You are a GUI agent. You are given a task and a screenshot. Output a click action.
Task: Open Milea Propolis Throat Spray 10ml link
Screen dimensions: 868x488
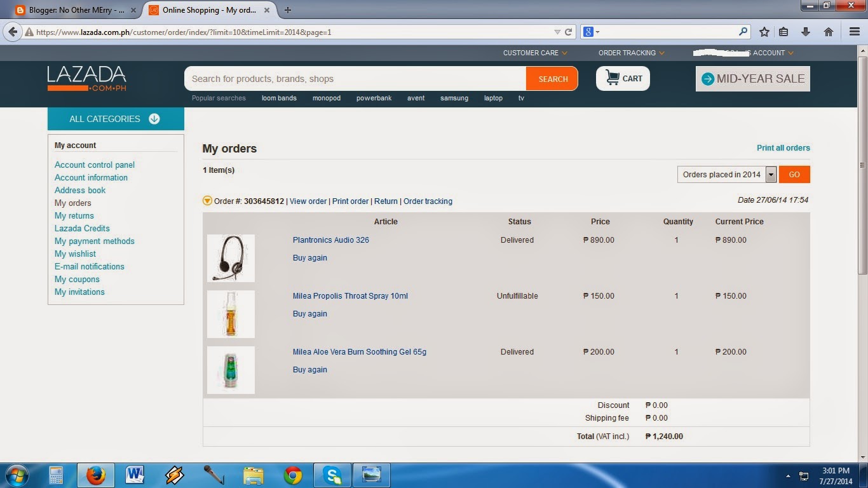[x=350, y=296]
